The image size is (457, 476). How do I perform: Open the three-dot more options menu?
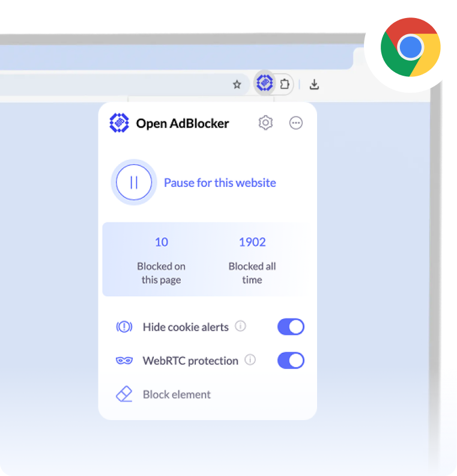(x=295, y=123)
